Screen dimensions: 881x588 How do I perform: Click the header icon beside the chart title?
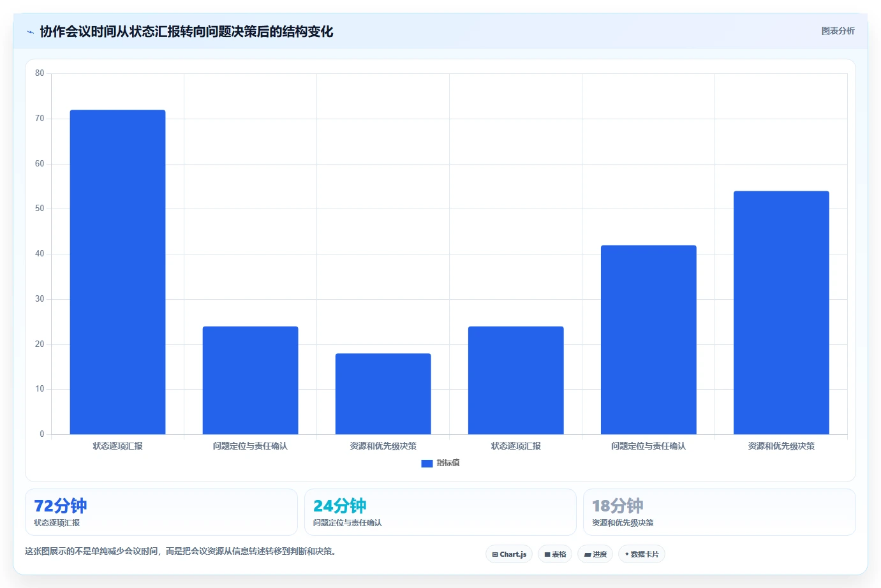(x=30, y=32)
